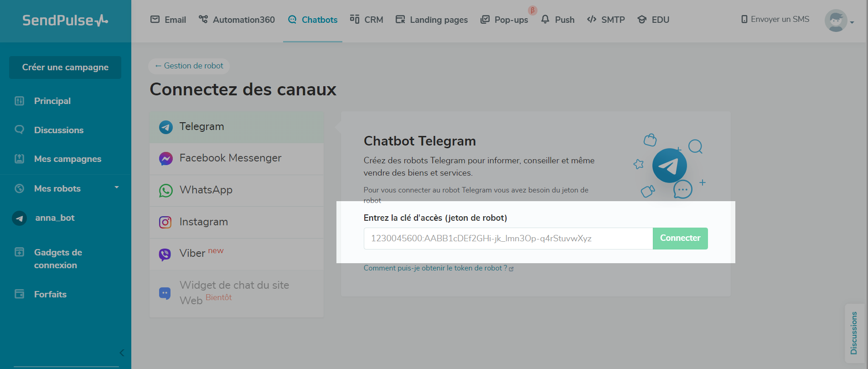Select the WhatsApp channel

tap(237, 190)
